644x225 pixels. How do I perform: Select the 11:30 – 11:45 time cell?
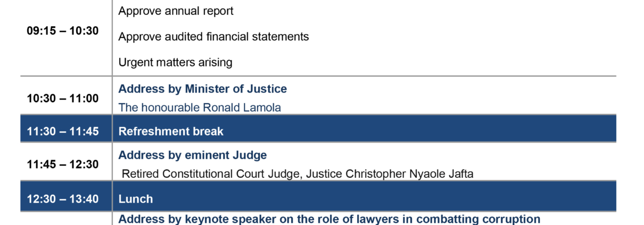coord(63,131)
